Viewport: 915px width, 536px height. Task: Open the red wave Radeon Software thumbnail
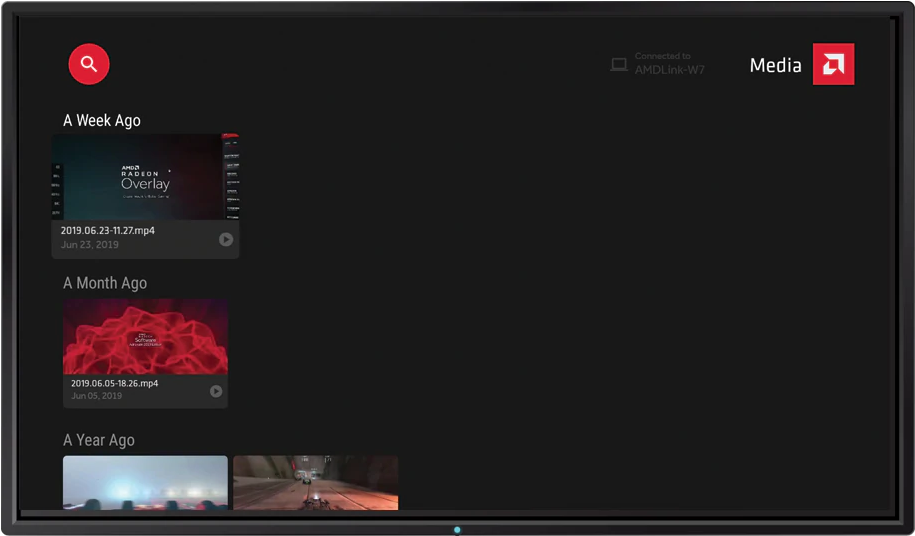tap(145, 337)
